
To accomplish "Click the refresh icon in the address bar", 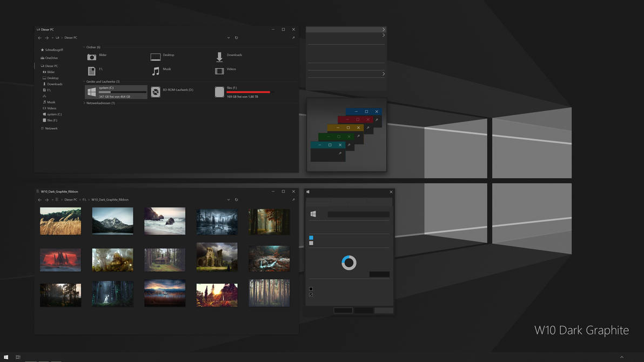I will point(236,38).
